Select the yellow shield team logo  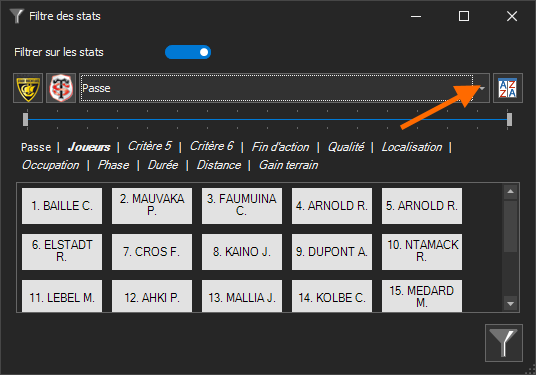[28, 88]
